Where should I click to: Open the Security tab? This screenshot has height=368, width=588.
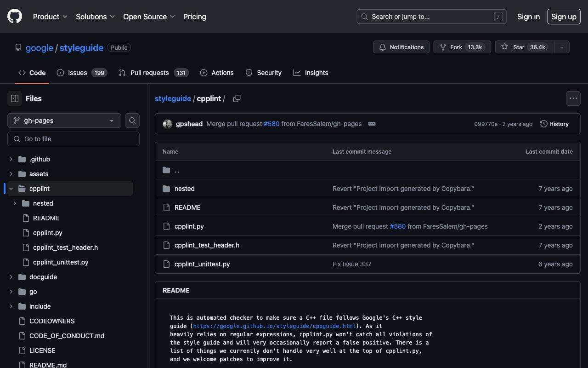point(264,73)
